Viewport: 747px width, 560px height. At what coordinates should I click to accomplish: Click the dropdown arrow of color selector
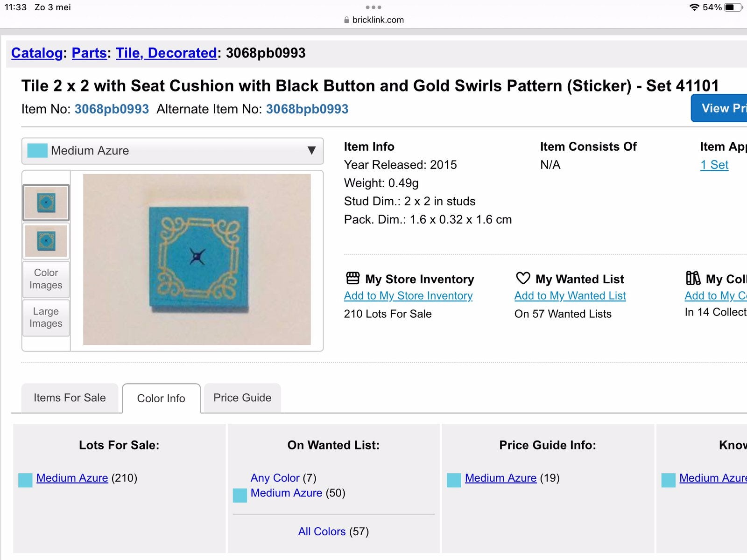click(x=311, y=151)
